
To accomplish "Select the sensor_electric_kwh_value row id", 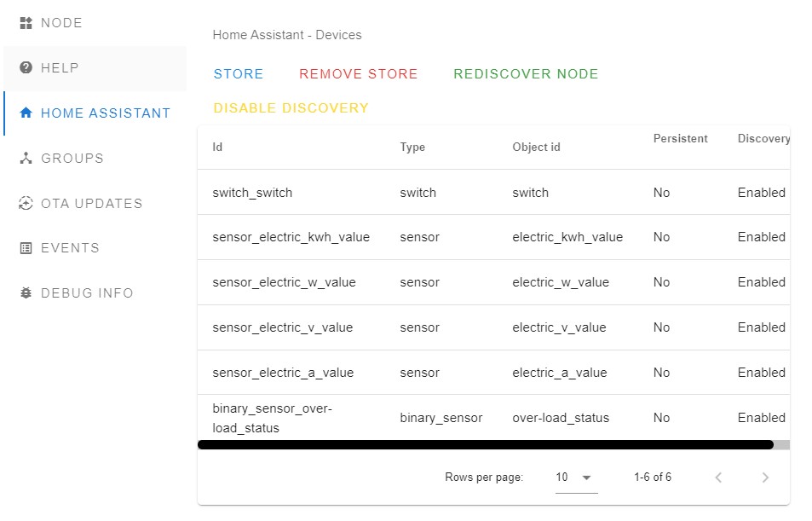I will coord(291,237).
